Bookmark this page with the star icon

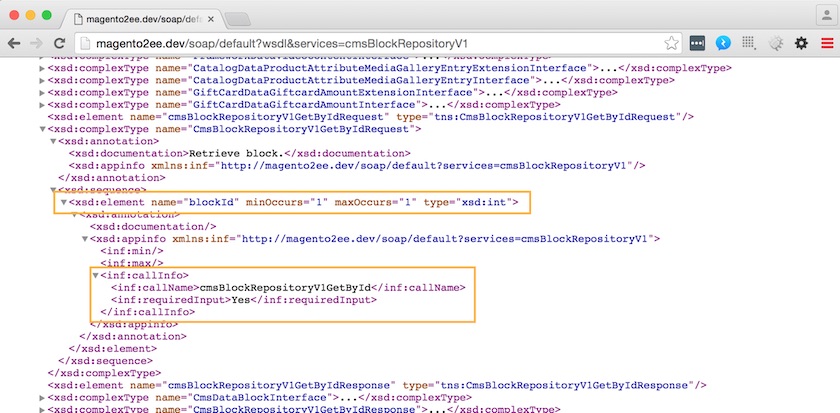coord(671,43)
